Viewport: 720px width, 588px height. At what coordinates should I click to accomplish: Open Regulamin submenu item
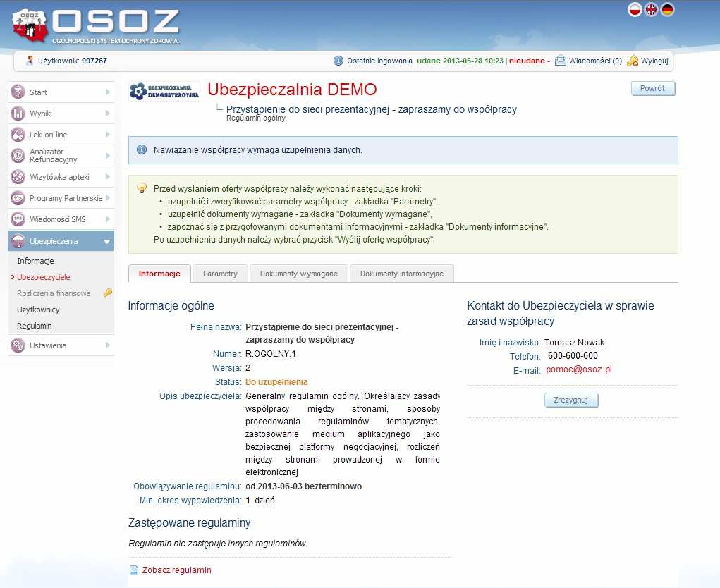click(x=35, y=326)
